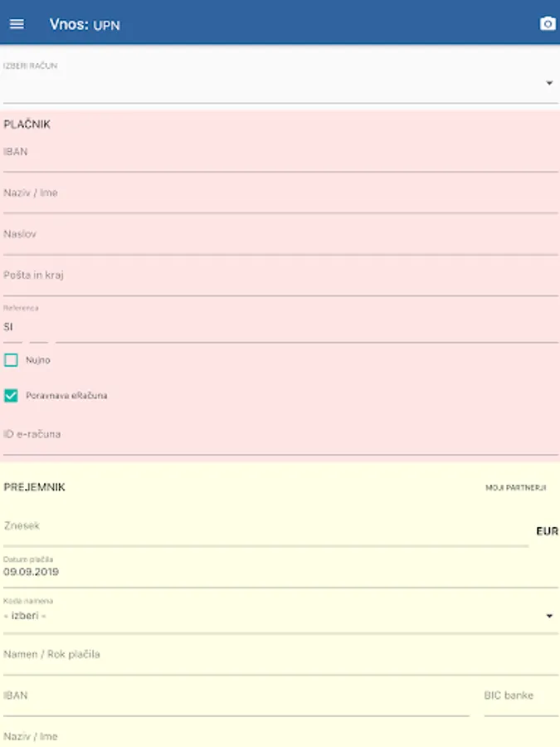The height and width of the screenshot is (747, 560).
Task: Click the EUR currency label
Action: pos(547,531)
